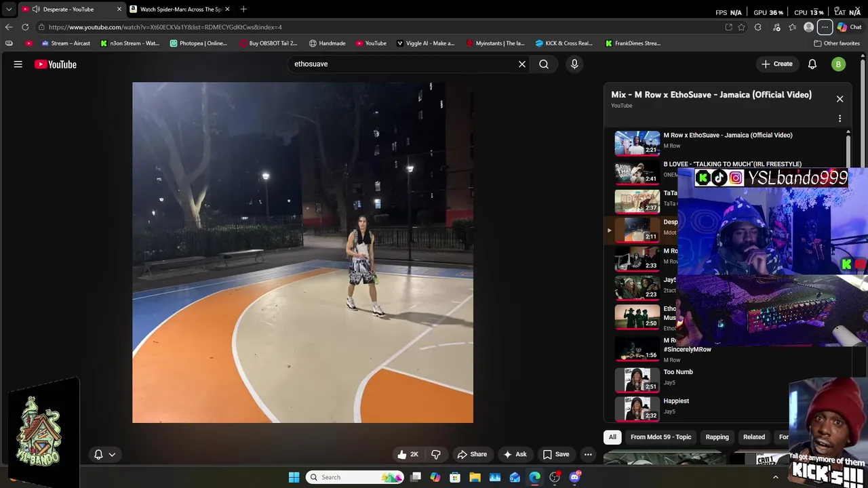
Task: Select the All filter chip
Action: (612, 437)
